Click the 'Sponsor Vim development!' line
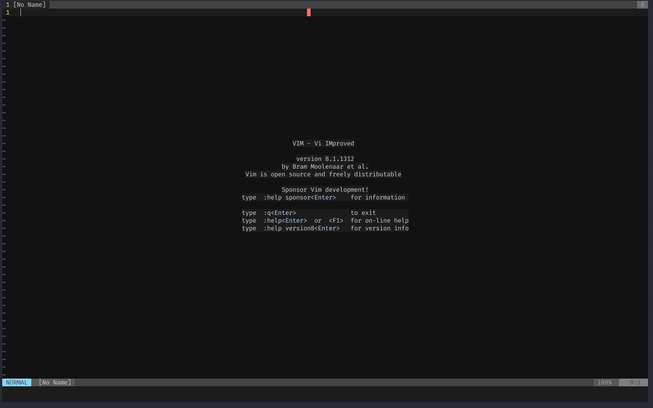 (325, 189)
